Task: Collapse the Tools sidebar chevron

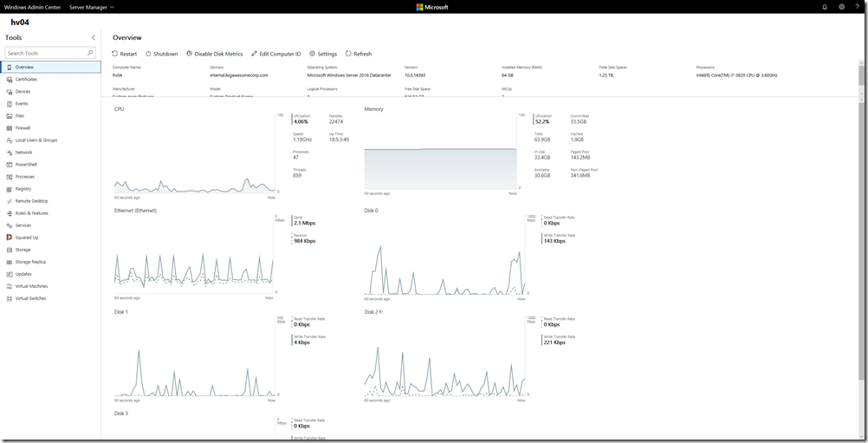Action: tap(93, 37)
